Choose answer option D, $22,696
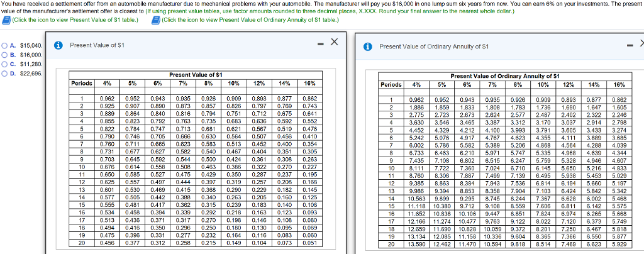This screenshot has width=644, height=254. [5, 74]
